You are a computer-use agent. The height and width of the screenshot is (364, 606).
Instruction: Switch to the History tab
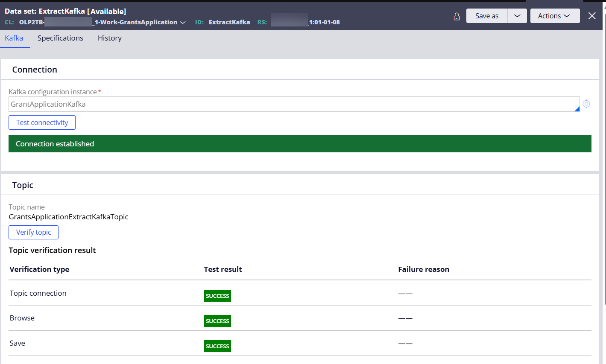pos(110,38)
